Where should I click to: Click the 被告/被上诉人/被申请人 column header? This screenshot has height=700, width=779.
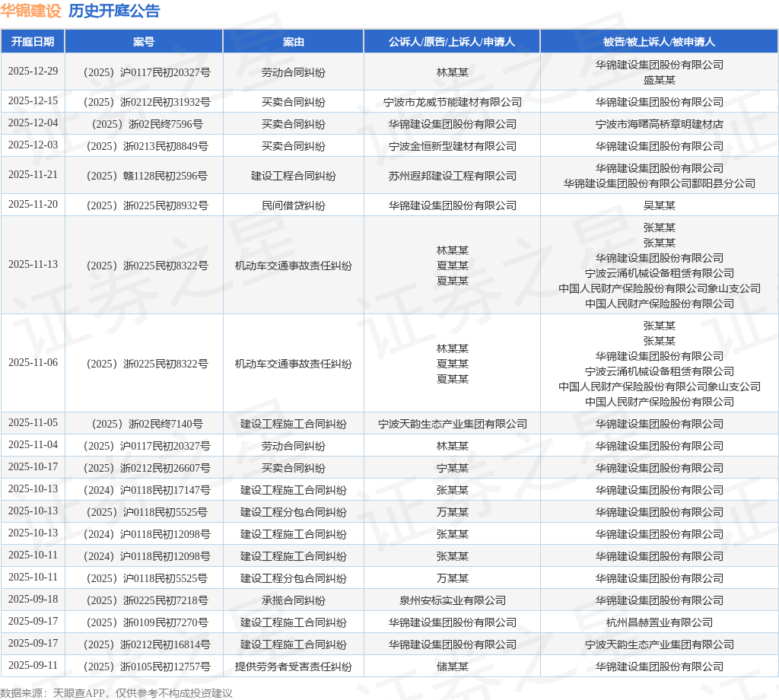click(660, 42)
